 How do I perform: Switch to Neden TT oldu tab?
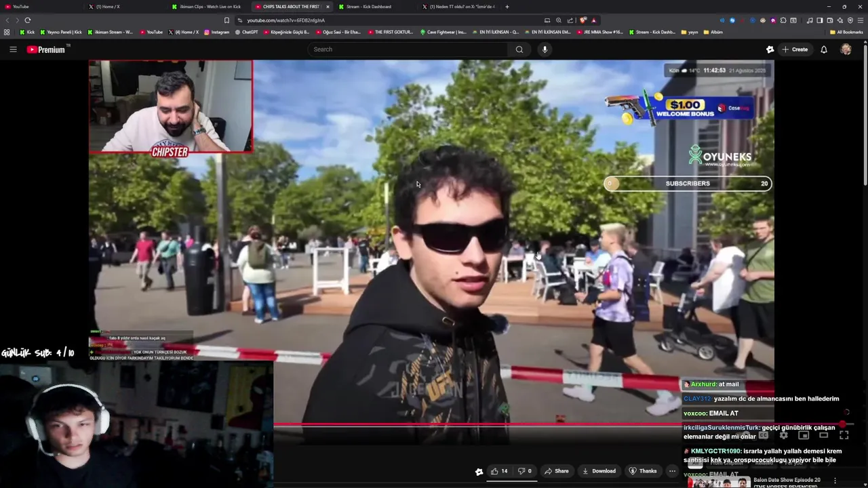coord(459,7)
